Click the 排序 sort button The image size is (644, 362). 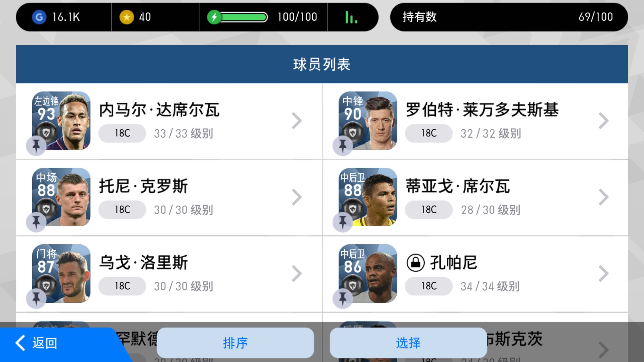pyautogui.click(x=235, y=343)
